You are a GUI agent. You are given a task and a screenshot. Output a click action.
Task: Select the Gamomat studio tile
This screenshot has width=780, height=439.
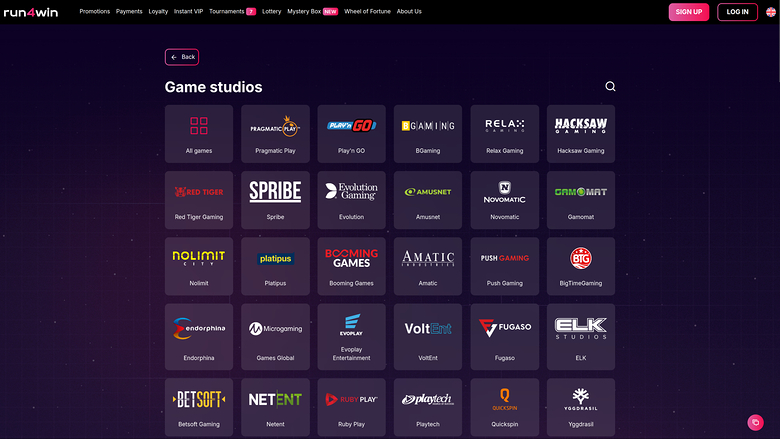click(x=581, y=200)
